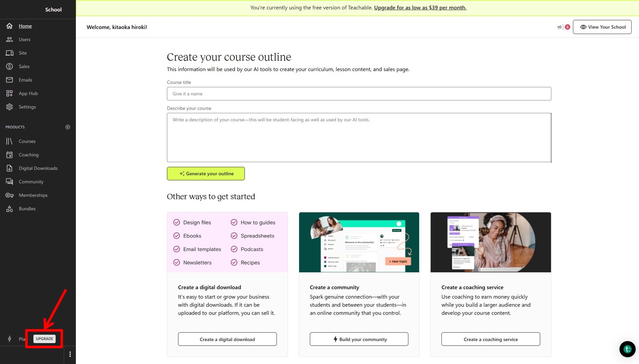Click the Home icon in sidebar

(9, 26)
